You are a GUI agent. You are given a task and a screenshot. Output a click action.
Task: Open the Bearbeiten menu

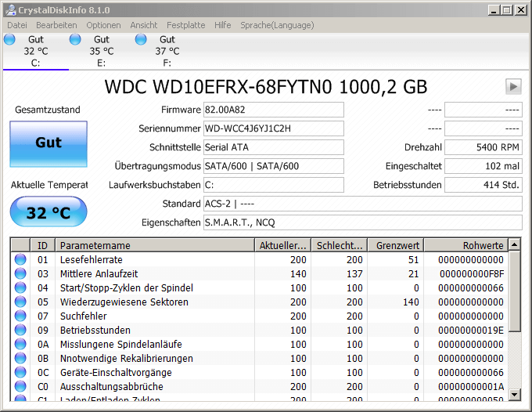point(56,25)
